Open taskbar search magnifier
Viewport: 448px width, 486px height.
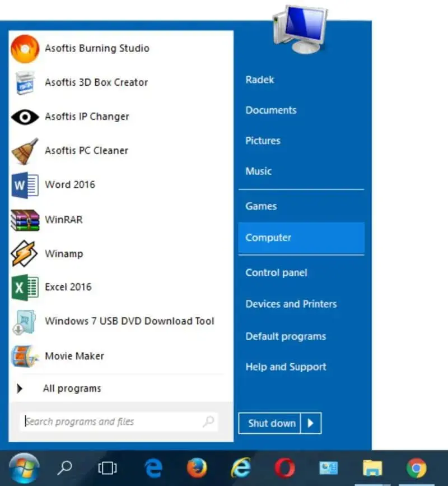click(x=64, y=468)
